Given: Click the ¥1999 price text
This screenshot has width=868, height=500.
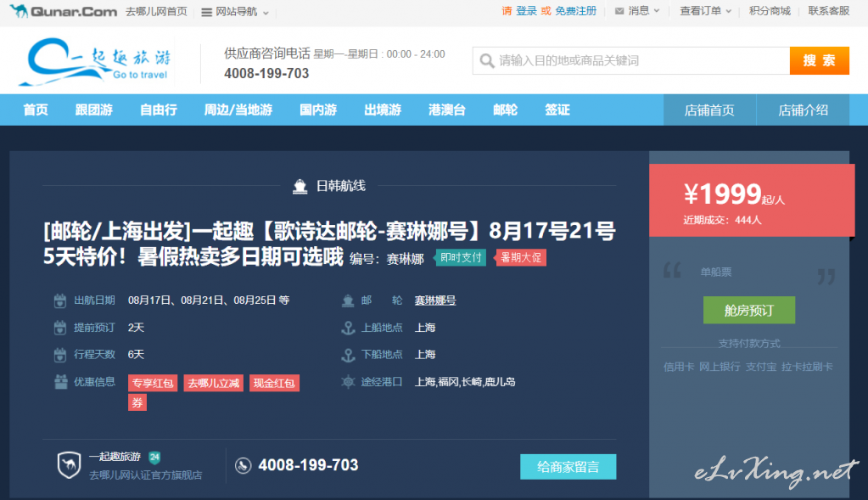Looking at the screenshot, I should point(723,194).
